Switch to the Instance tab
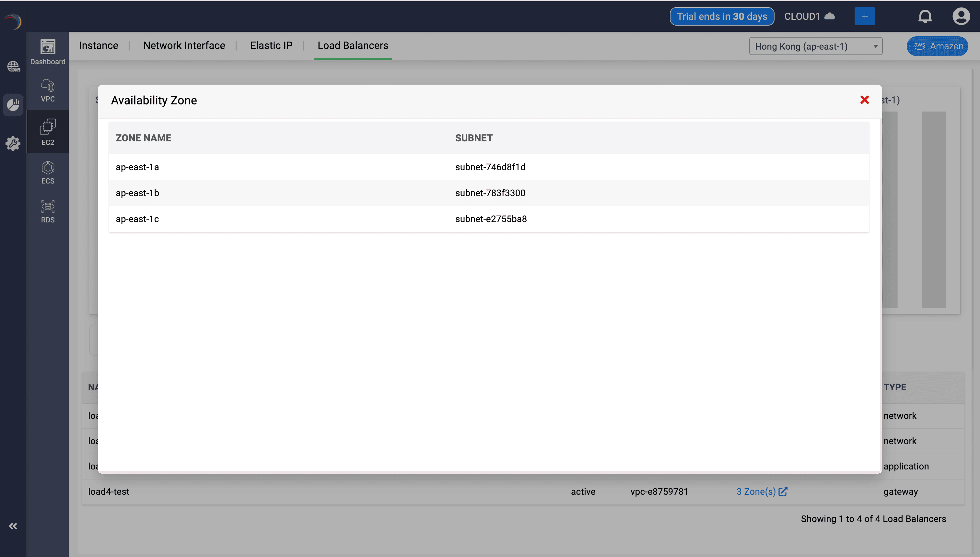 (99, 45)
